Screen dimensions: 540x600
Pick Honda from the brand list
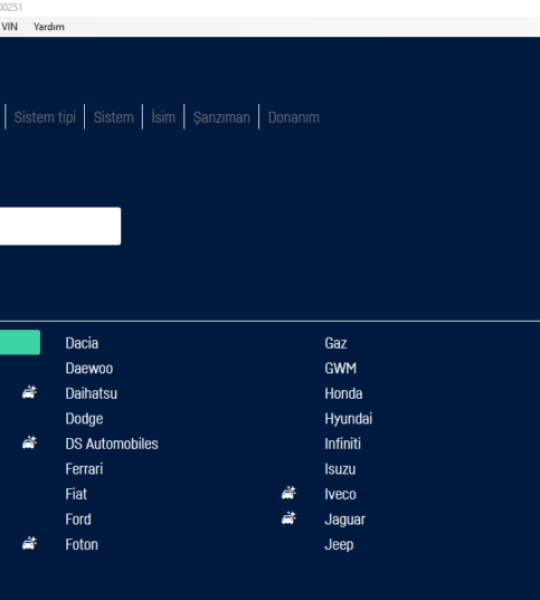tap(344, 394)
